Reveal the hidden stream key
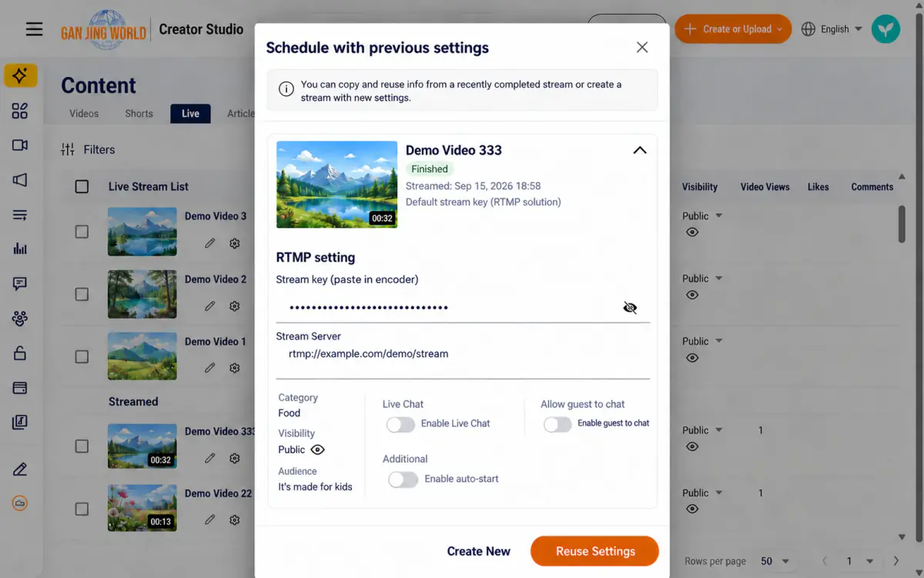 tap(630, 308)
